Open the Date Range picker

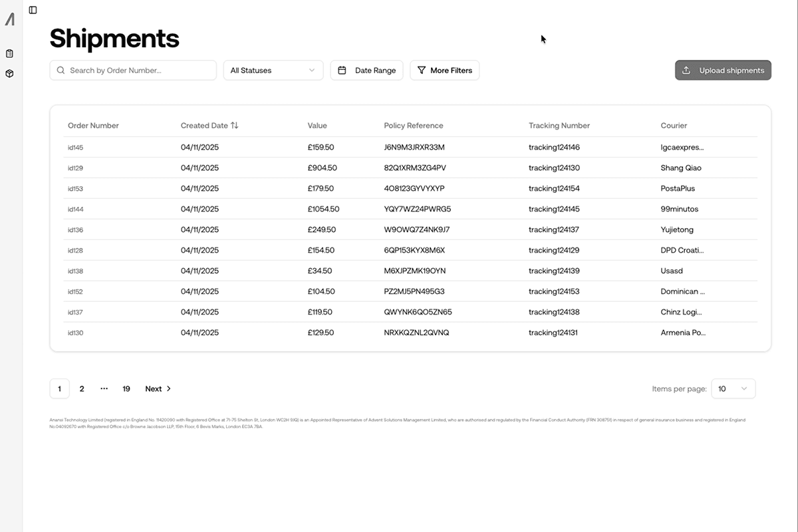[366, 70]
